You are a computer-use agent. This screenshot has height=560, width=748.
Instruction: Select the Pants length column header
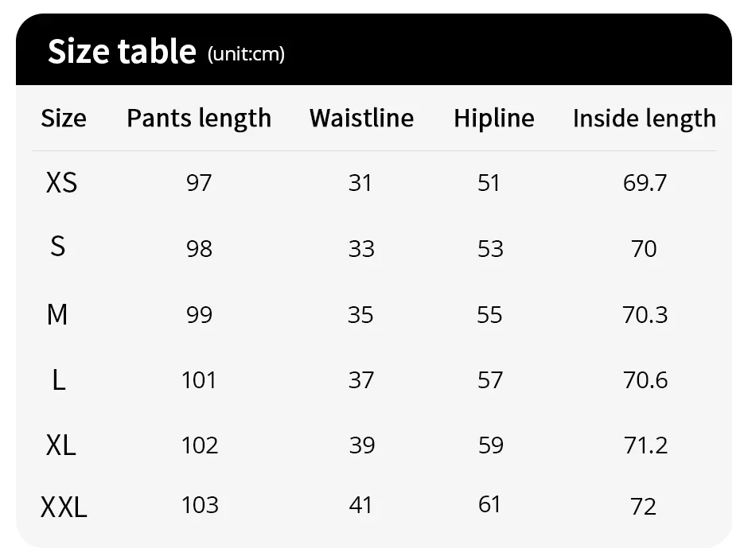tap(199, 119)
